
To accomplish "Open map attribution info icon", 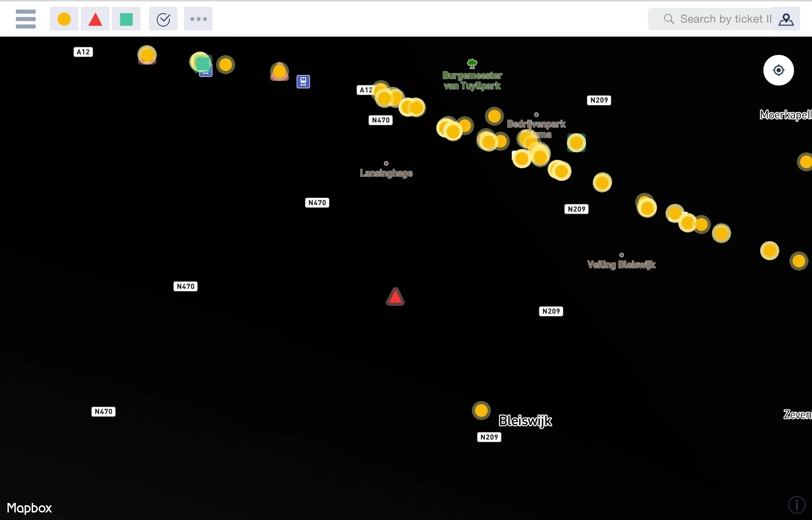I will [x=797, y=505].
